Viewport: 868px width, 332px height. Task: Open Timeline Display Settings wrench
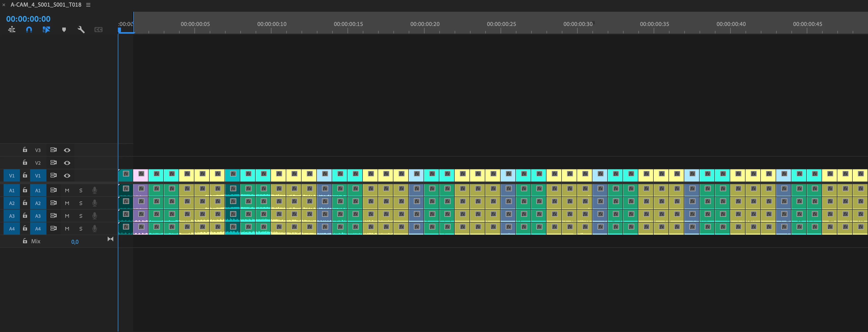click(81, 30)
